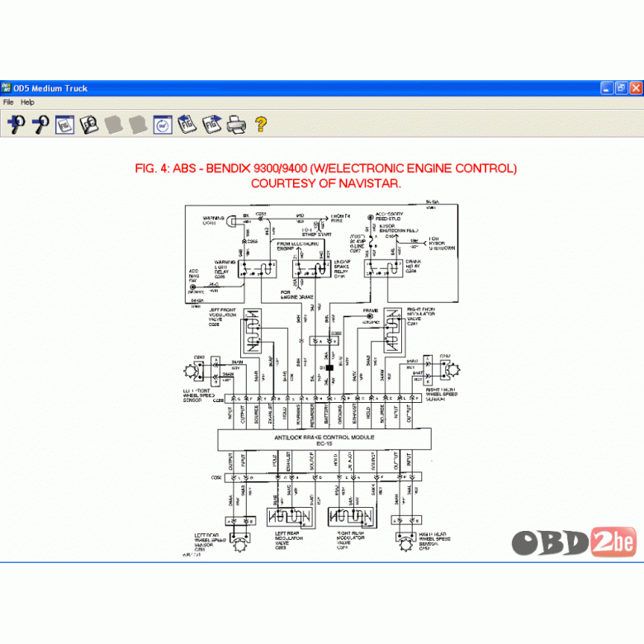The height and width of the screenshot is (644, 644).
Task: Go to the next figure
Action: 212,124
